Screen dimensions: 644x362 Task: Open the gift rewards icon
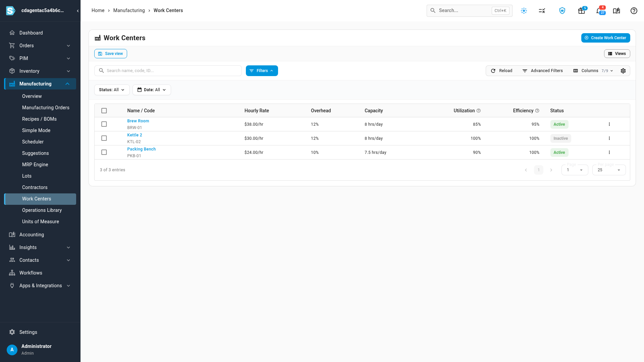click(x=582, y=11)
